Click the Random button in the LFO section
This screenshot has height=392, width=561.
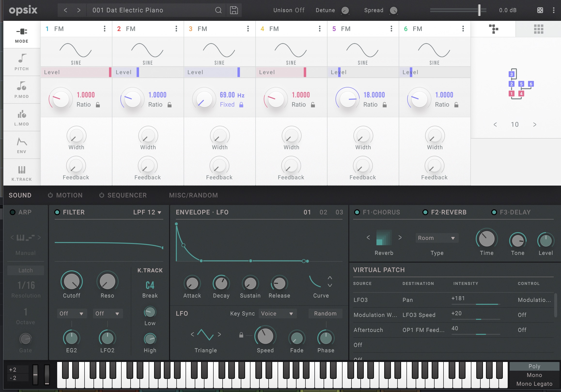click(x=325, y=313)
